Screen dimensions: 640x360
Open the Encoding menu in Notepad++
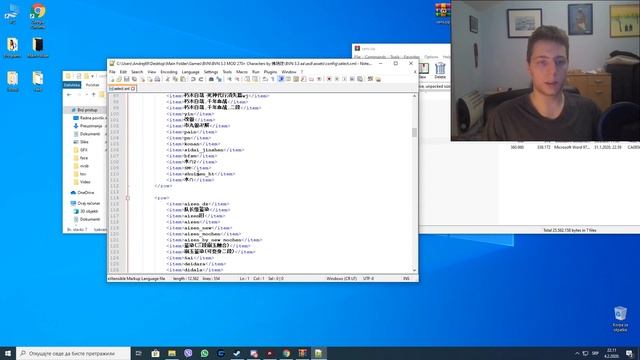pyautogui.click(x=169, y=72)
